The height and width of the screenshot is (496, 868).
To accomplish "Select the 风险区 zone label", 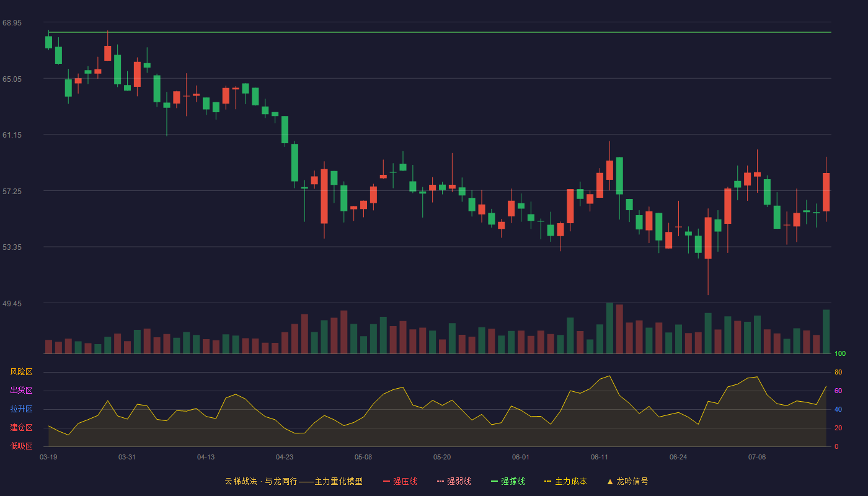I will [21, 372].
